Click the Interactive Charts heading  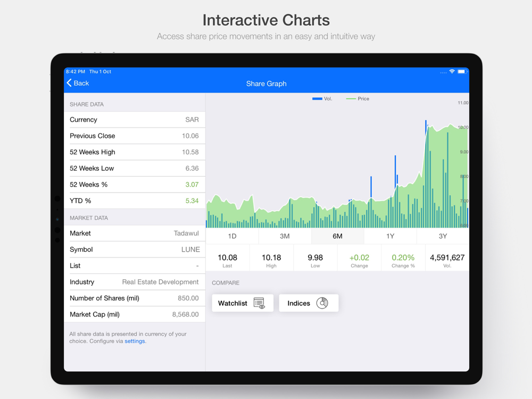pos(266,20)
